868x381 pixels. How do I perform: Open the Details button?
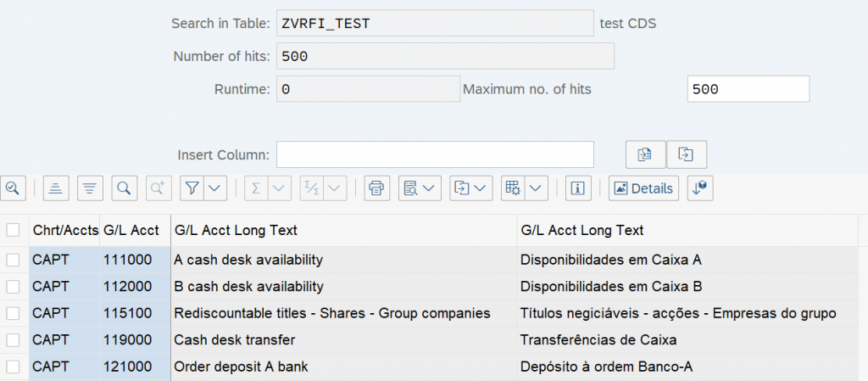point(644,188)
